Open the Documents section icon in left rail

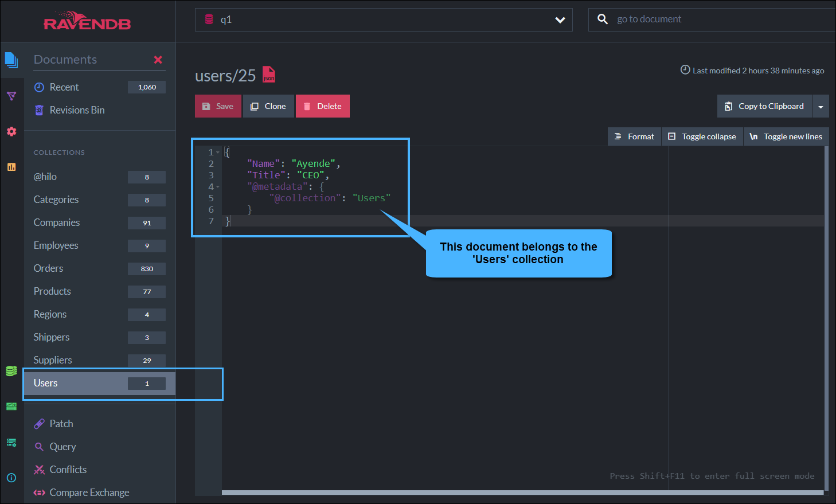click(x=11, y=60)
